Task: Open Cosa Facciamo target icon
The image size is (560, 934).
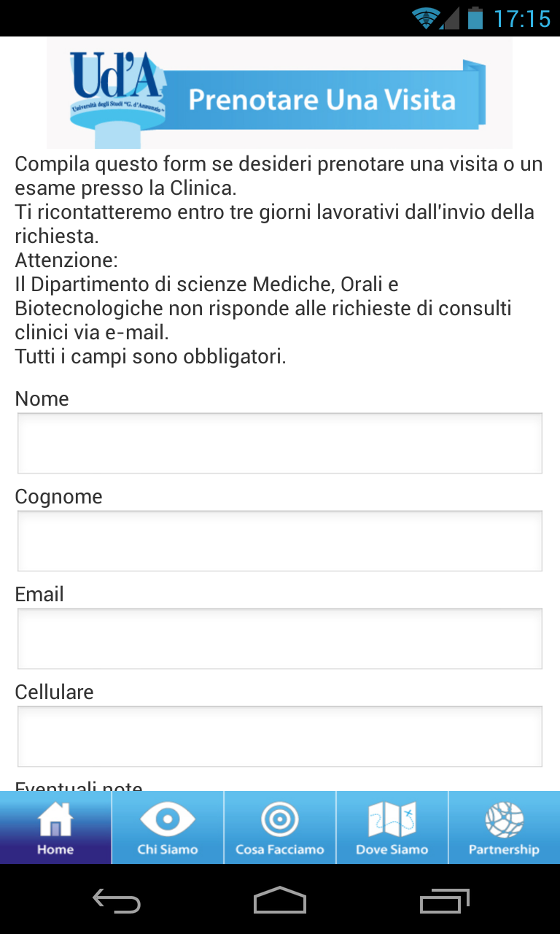Action: coord(280,819)
